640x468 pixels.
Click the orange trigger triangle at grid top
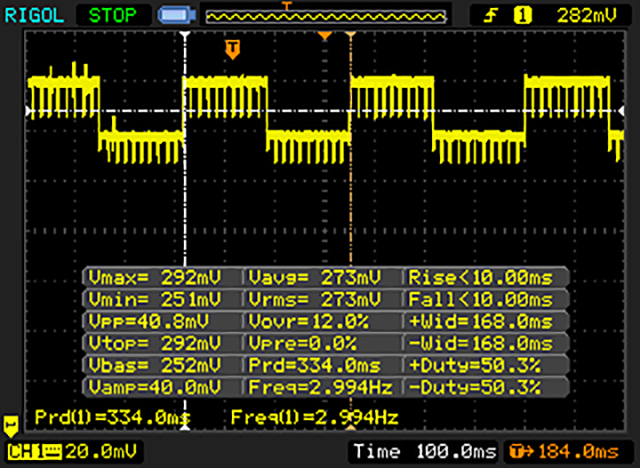(324, 36)
